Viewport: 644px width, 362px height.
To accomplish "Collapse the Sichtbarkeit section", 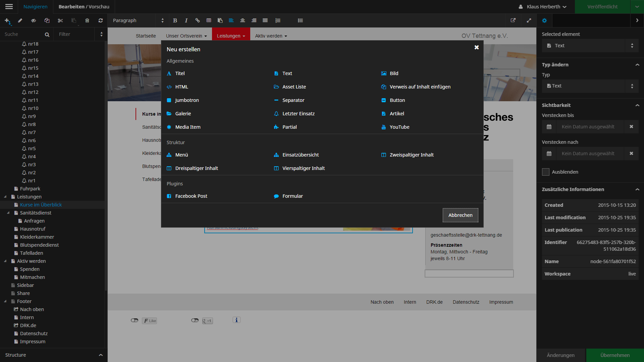I will 637,105.
